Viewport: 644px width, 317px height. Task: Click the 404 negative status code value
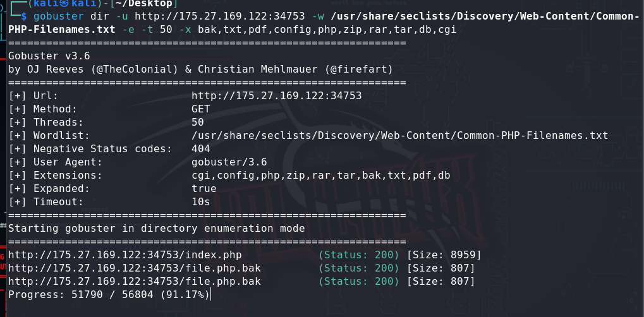(x=200, y=149)
